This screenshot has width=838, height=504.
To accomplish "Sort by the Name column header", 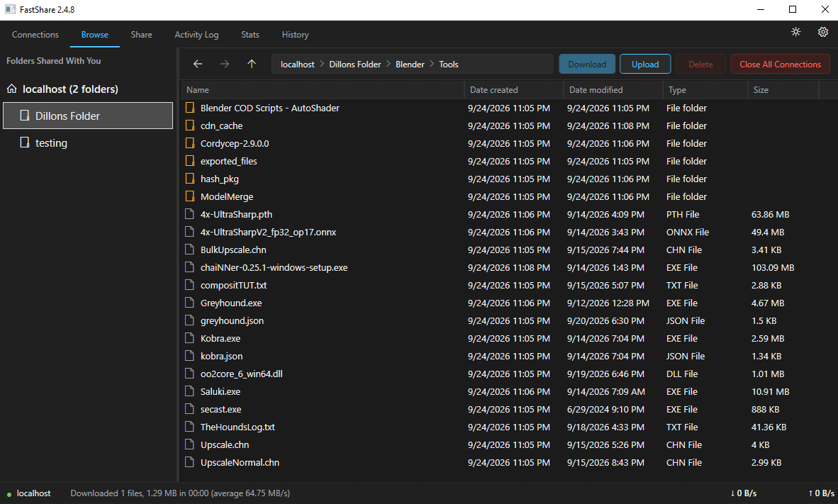I will point(323,90).
